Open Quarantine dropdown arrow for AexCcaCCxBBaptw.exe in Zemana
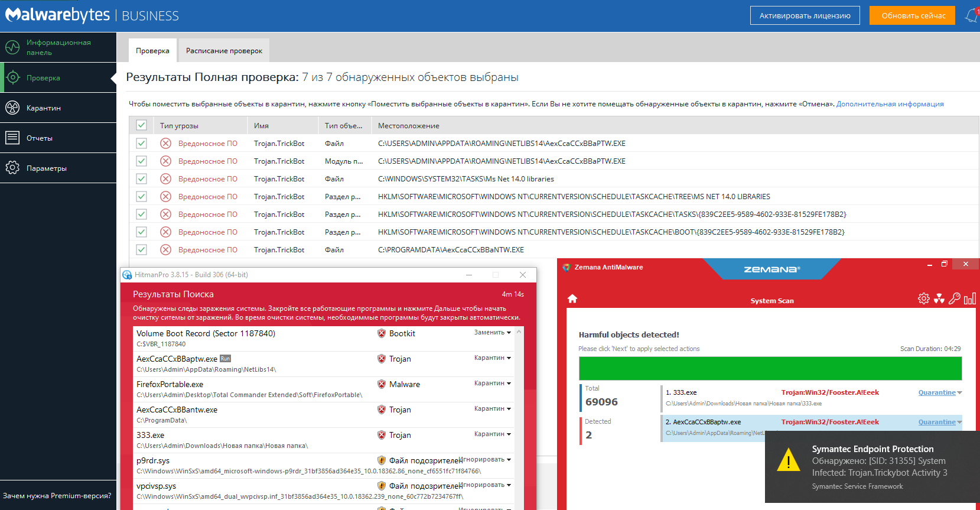 tap(959, 423)
